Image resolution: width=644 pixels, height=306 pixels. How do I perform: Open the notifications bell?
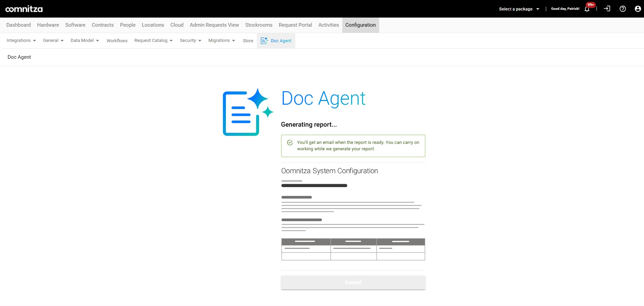pyautogui.click(x=587, y=9)
